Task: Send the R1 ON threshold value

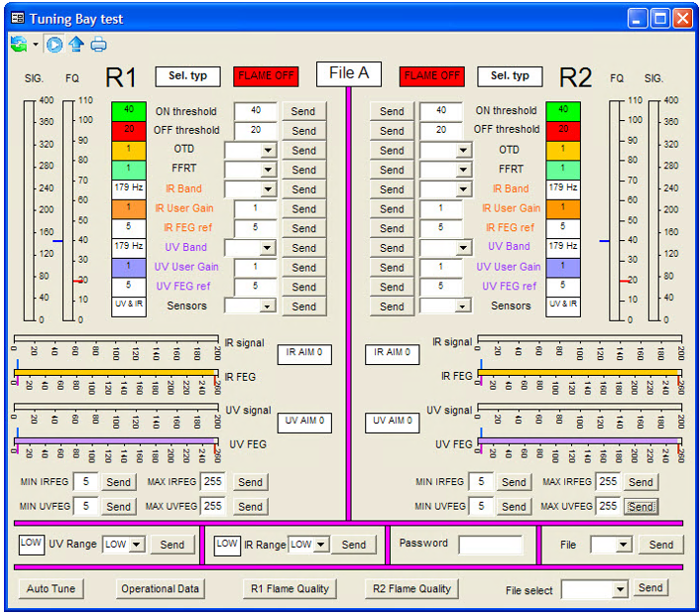Action: click(303, 111)
